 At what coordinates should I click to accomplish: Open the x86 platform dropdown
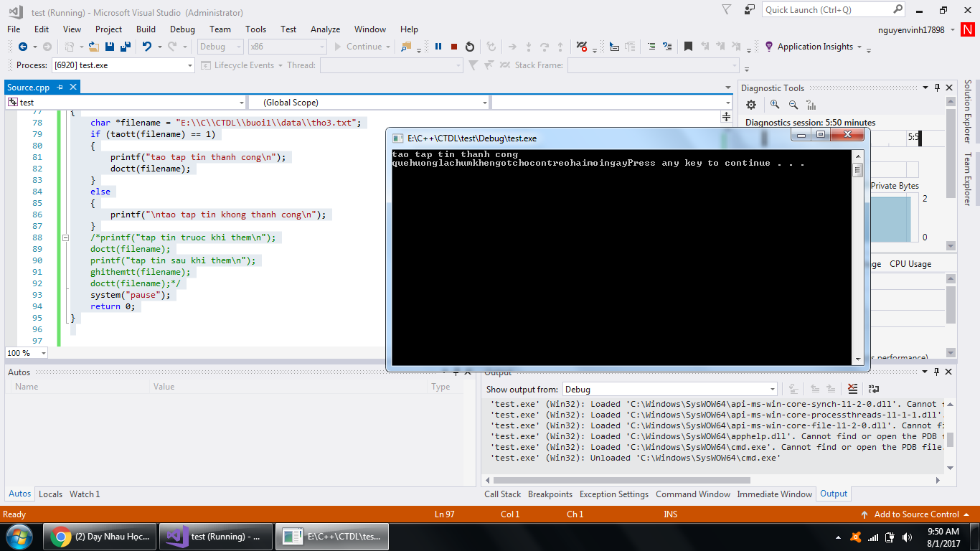tap(287, 46)
